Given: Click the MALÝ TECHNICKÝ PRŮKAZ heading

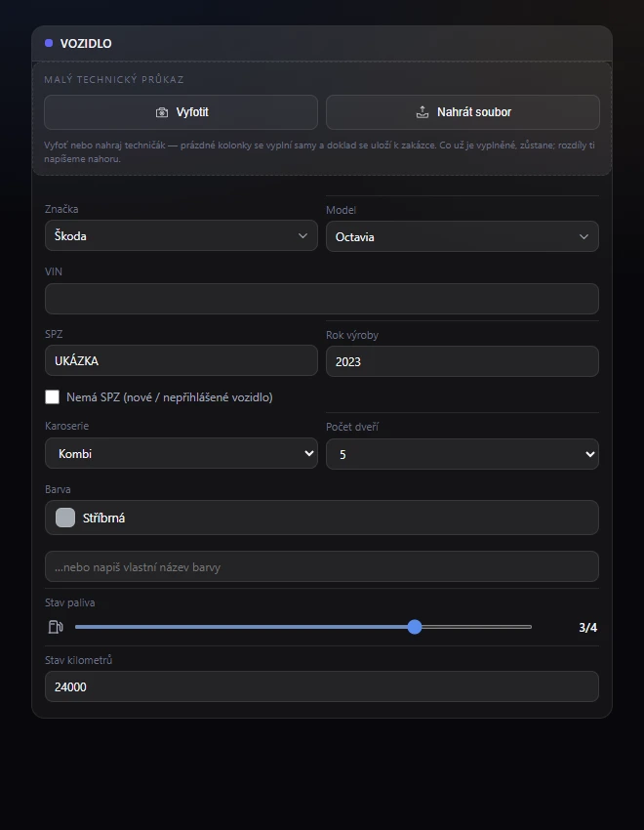Looking at the screenshot, I should [114, 79].
